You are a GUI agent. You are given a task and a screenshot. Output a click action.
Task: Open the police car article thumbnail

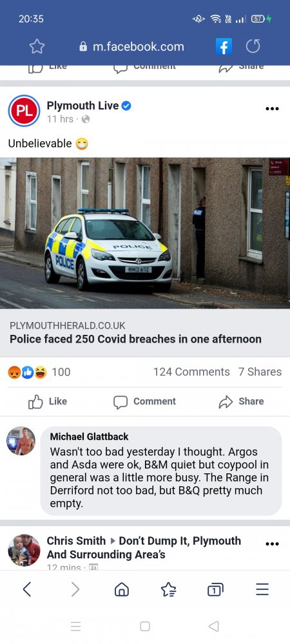click(x=145, y=233)
